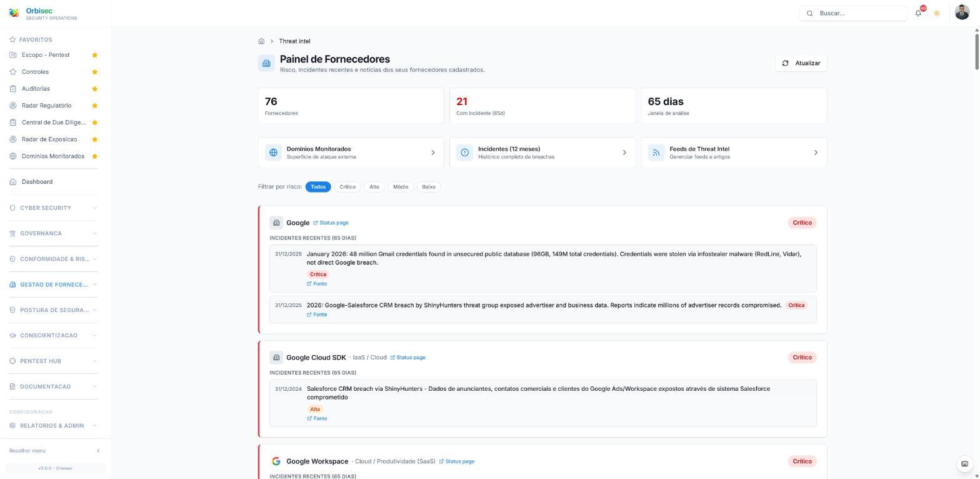The width and height of the screenshot is (980, 479).
Task: Unfavorite Escopo - Pentest star
Action: pyautogui.click(x=95, y=55)
